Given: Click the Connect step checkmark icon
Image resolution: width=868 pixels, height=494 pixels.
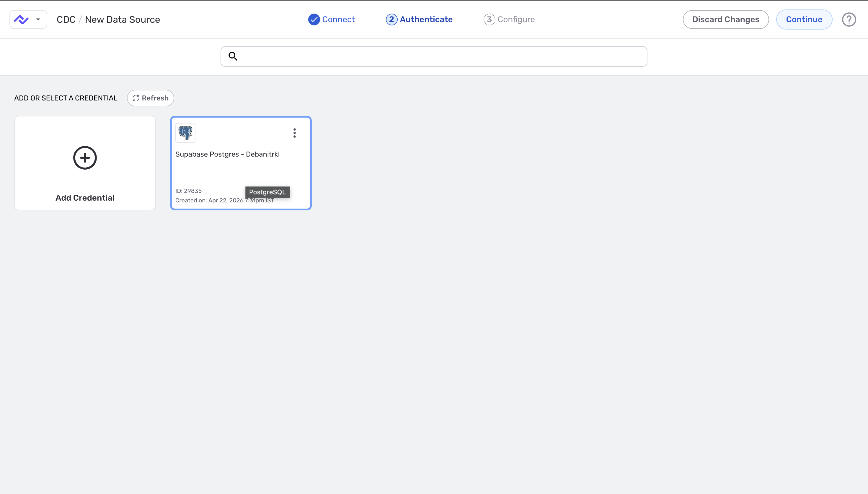Looking at the screenshot, I should (314, 19).
